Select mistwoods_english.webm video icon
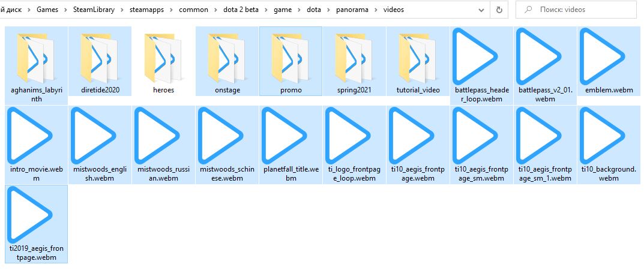 tap(94, 136)
